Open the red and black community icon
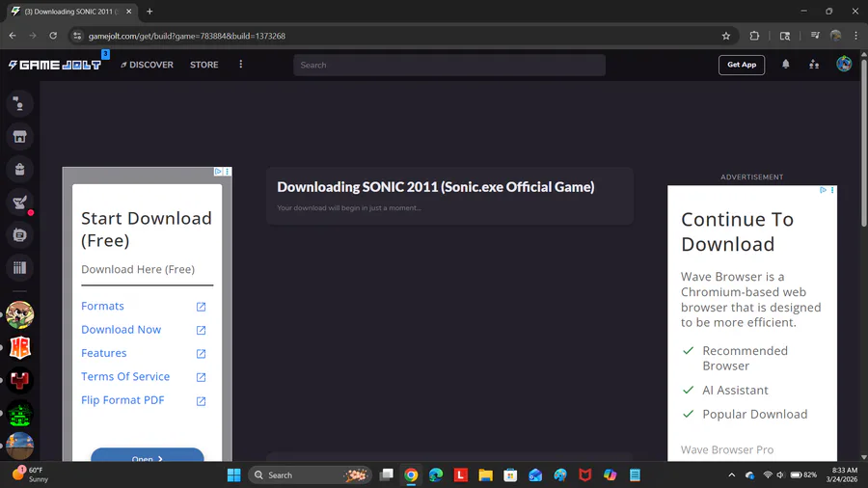This screenshot has height=488, width=868. pyautogui.click(x=20, y=381)
